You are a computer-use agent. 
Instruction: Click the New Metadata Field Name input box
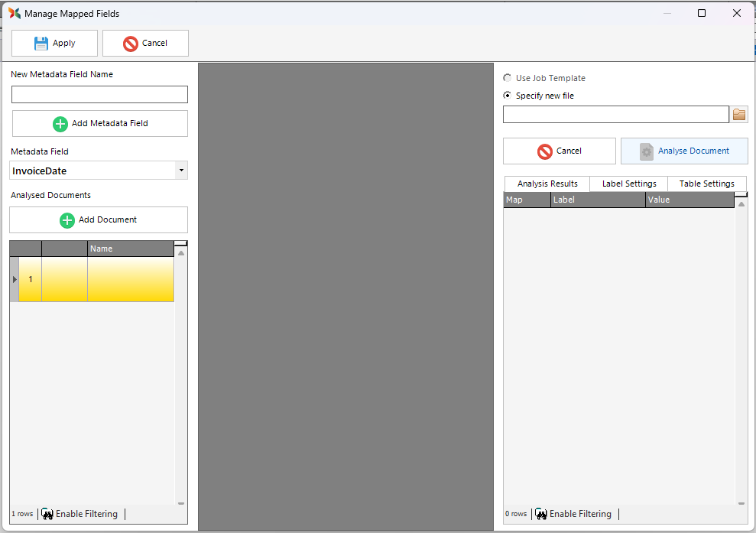[99, 94]
